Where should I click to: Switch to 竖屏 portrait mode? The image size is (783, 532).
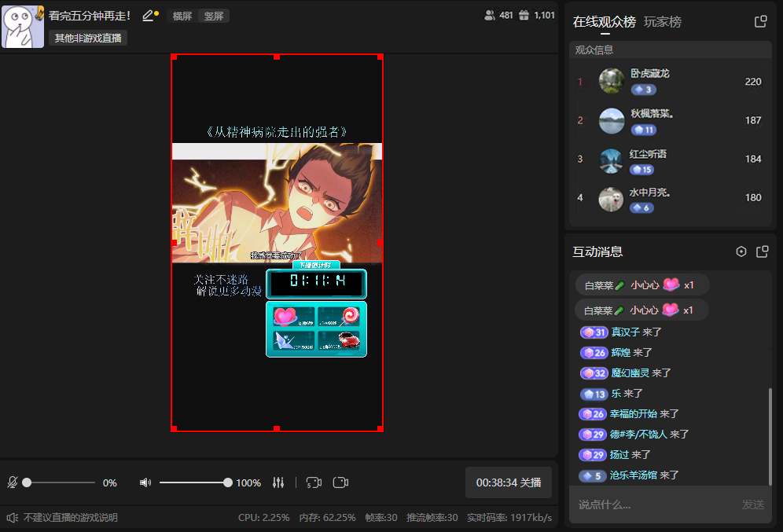213,15
